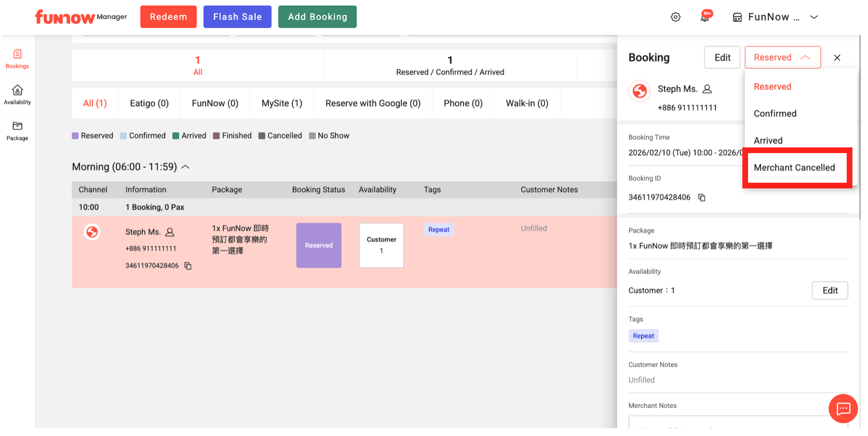
Task: Switch to Reserve with Google tab
Action: point(373,103)
